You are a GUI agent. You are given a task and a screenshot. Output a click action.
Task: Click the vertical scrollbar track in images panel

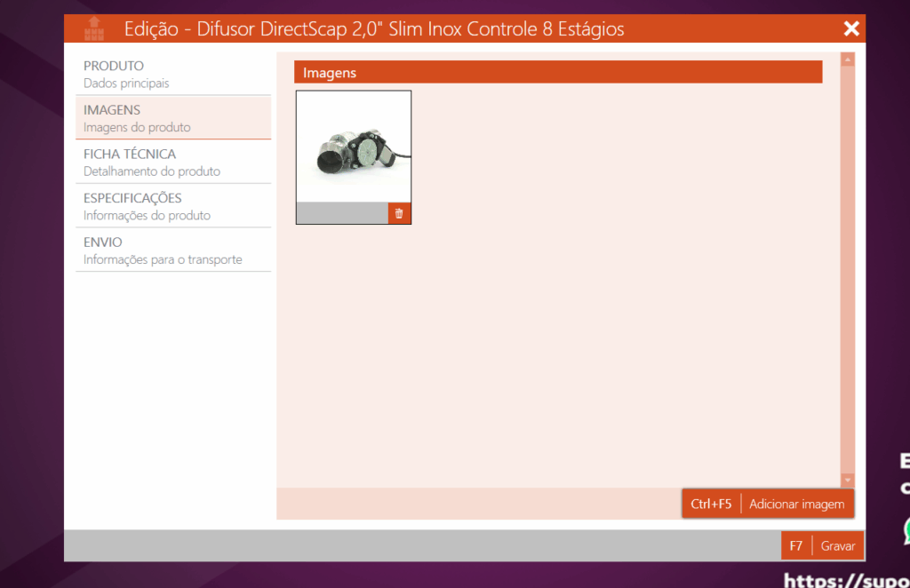(x=847, y=266)
